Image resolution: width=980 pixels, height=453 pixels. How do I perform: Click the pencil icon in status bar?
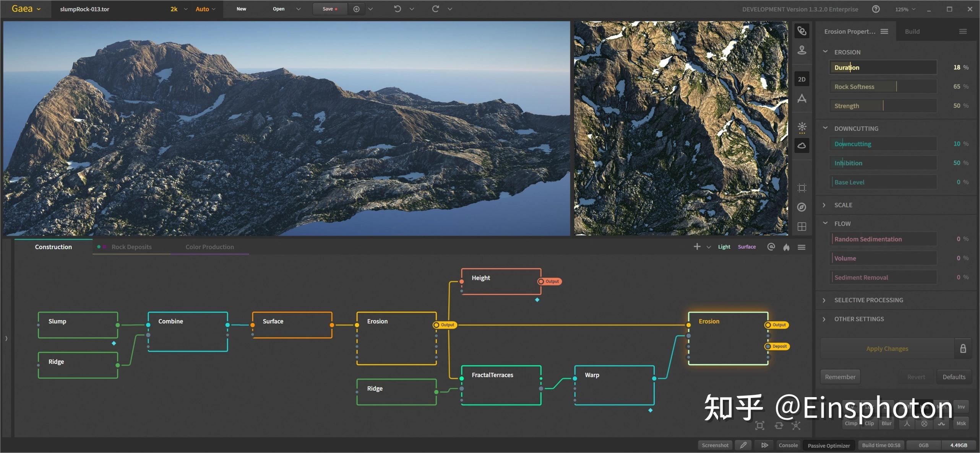click(x=743, y=445)
